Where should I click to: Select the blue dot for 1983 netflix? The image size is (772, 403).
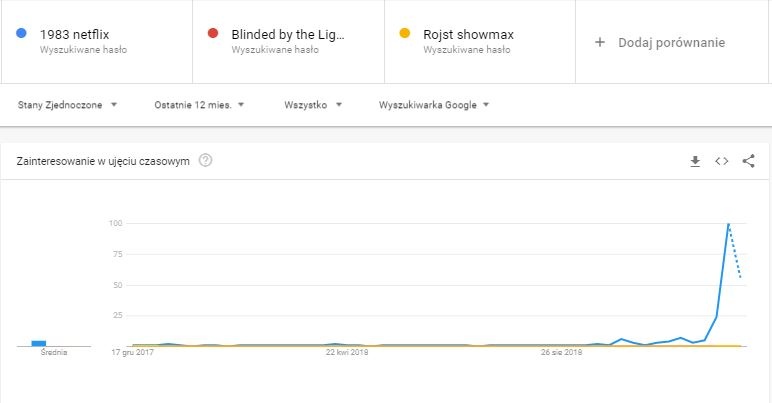[x=21, y=33]
